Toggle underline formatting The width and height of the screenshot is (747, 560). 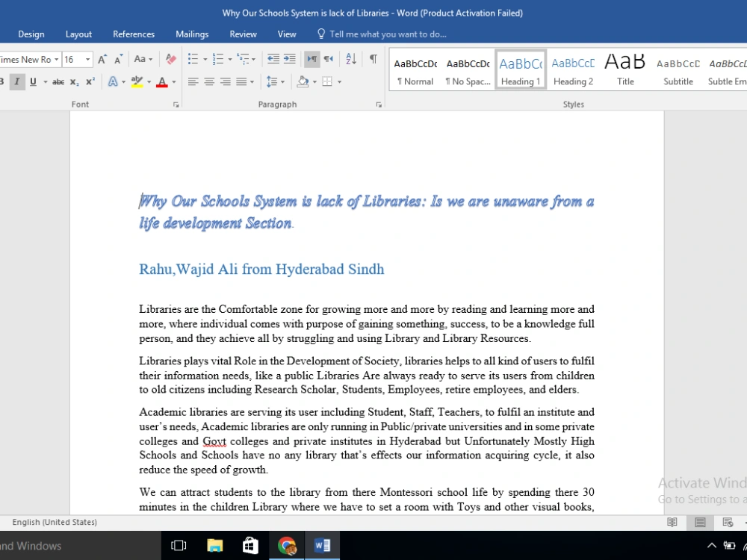[33, 82]
